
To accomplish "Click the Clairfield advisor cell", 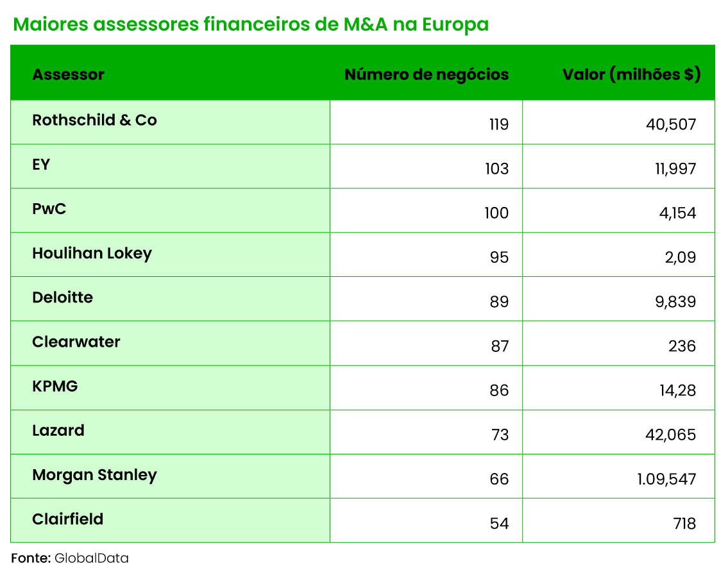I will click(x=67, y=519).
